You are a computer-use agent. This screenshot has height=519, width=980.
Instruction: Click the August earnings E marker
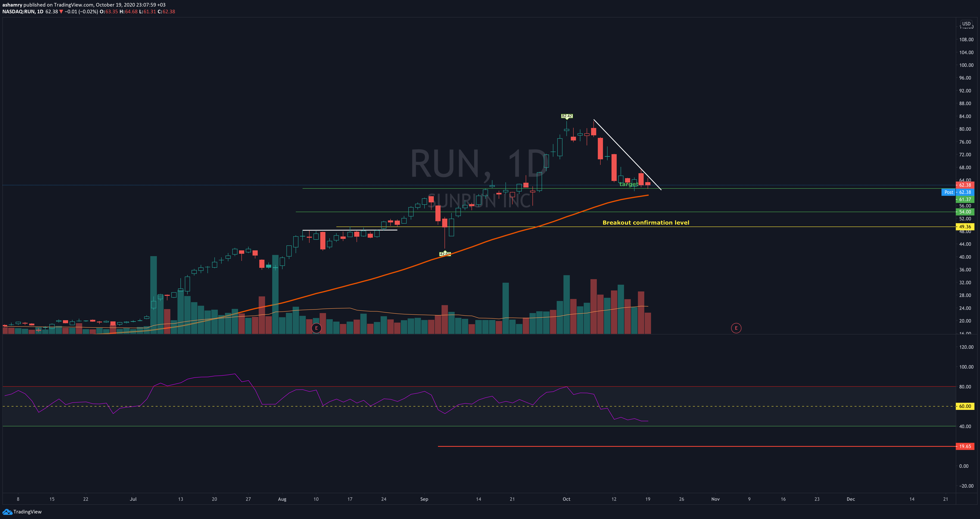pos(316,328)
